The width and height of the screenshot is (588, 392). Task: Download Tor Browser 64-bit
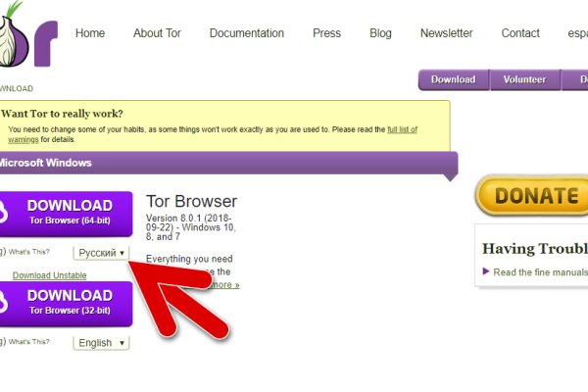click(x=69, y=213)
